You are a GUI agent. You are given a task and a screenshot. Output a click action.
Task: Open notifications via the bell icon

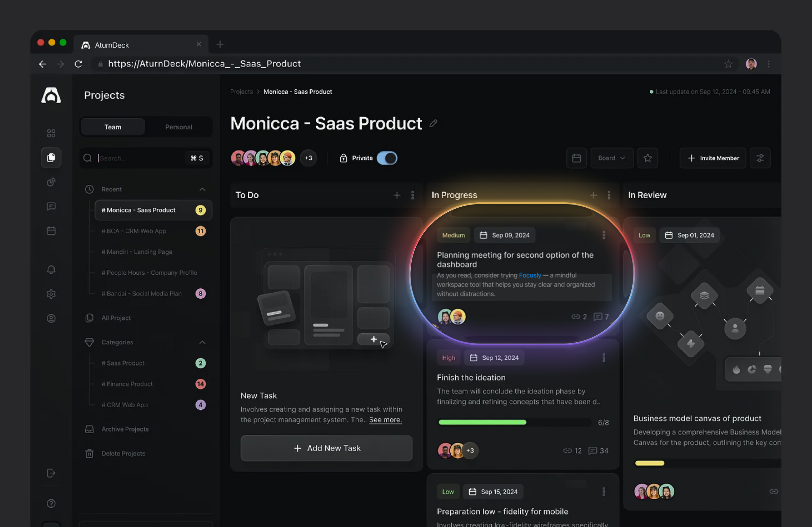click(x=51, y=269)
